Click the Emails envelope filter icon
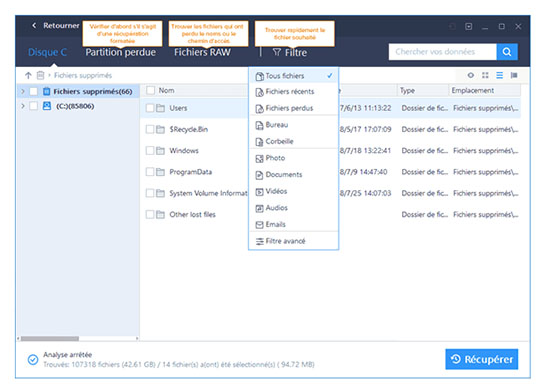This screenshot has height=389, width=550. click(x=259, y=225)
